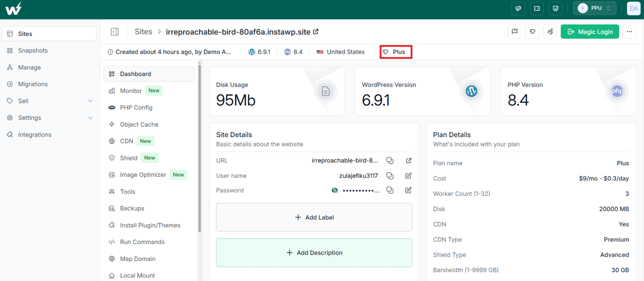This screenshot has height=281, width=644.
Task: Click the PHP logo in version card
Action: [x=617, y=91]
